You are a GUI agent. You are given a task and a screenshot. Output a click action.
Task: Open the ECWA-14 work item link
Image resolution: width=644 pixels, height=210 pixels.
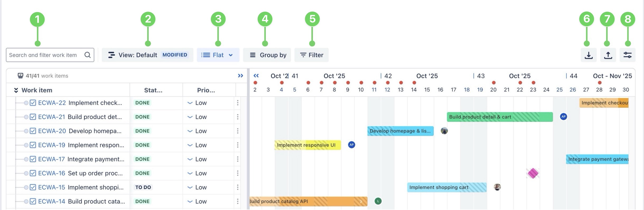pyautogui.click(x=52, y=202)
